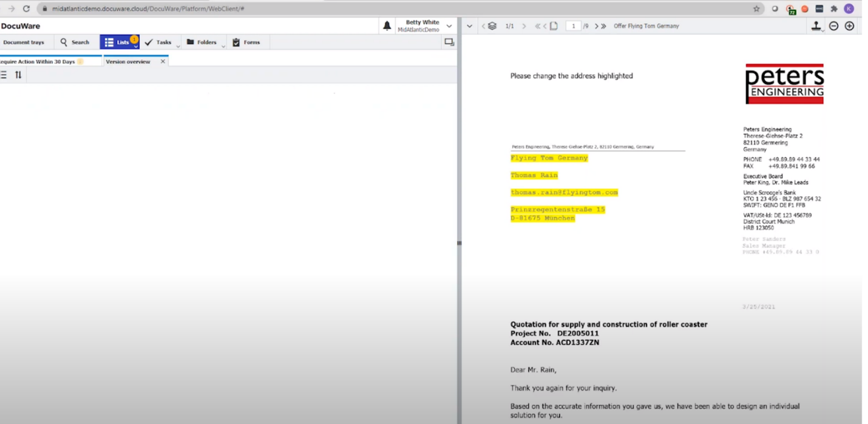Jump to the last page of document
The image size is (868, 424).
tap(603, 26)
